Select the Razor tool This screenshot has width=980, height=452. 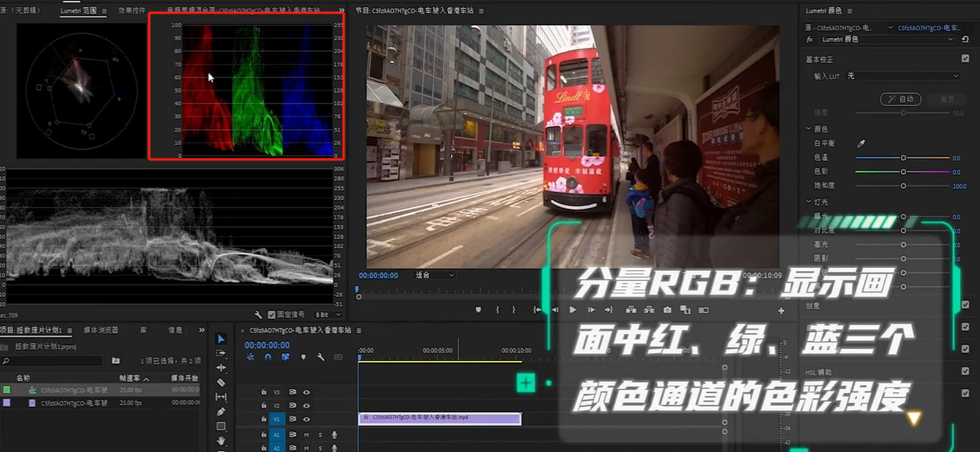[x=222, y=383]
